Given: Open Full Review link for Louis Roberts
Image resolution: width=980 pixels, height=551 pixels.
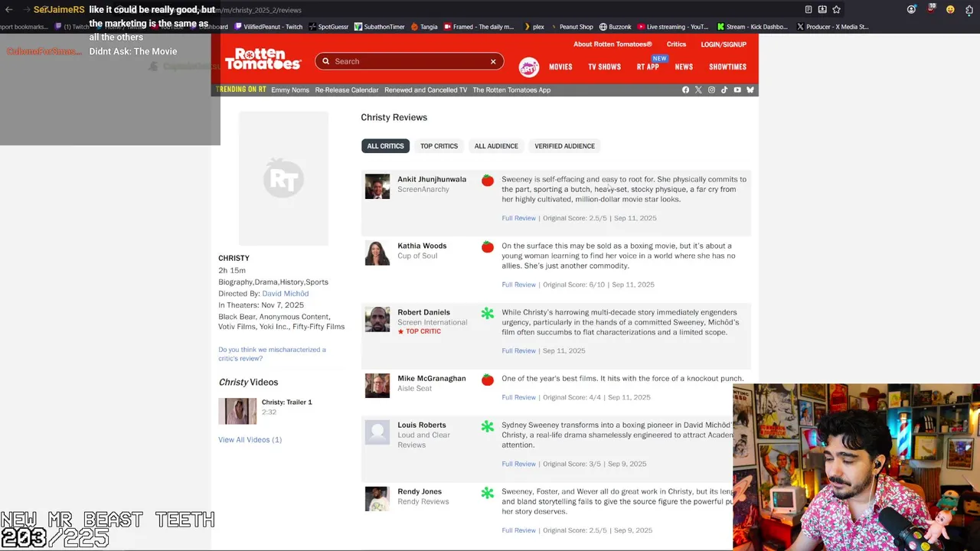Looking at the screenshot, I should (518, 464).
